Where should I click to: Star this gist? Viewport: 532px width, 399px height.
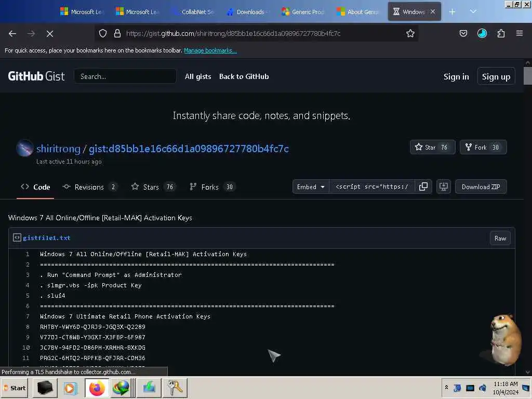point(432,147)
